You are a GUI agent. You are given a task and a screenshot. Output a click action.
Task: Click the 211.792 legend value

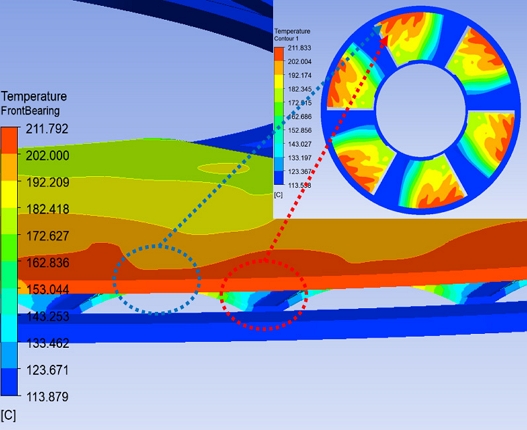point(47,129)
